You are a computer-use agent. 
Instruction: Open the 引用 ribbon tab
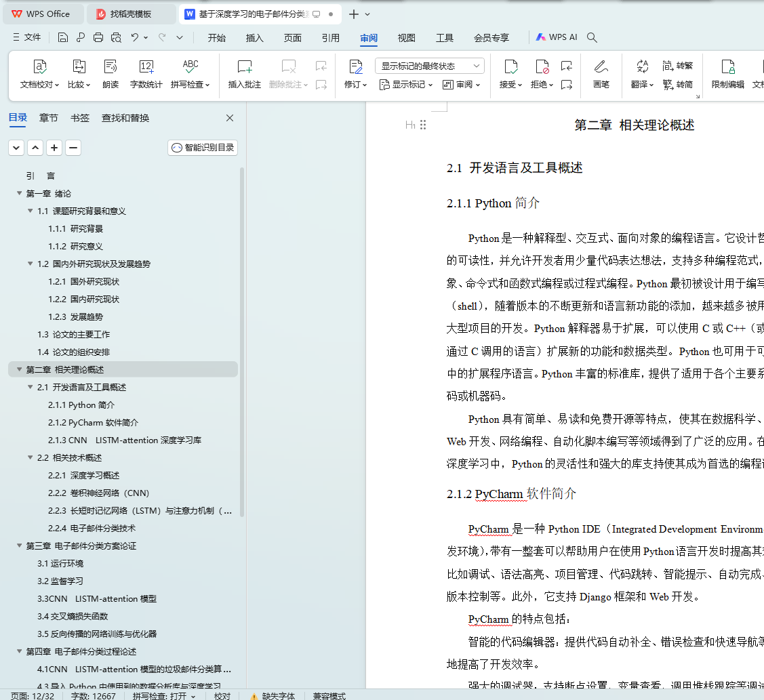click(330, 38)
